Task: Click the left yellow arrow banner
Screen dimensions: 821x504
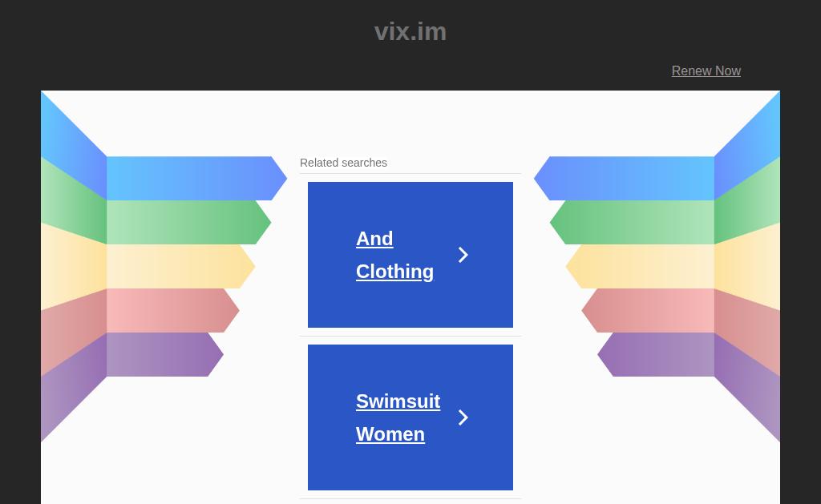Action: [180, 266]
